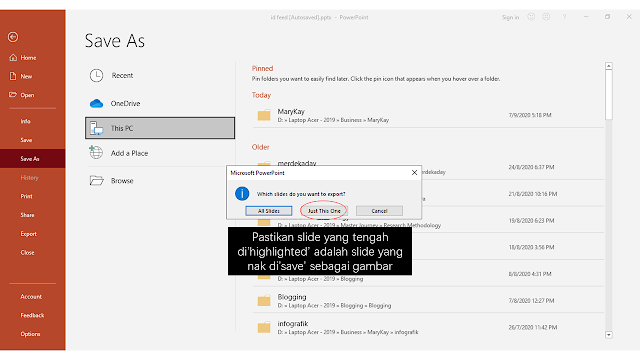Open the Options menu entry
The width and height of the screenshot is (640, 360).
[x=30, y=334]
